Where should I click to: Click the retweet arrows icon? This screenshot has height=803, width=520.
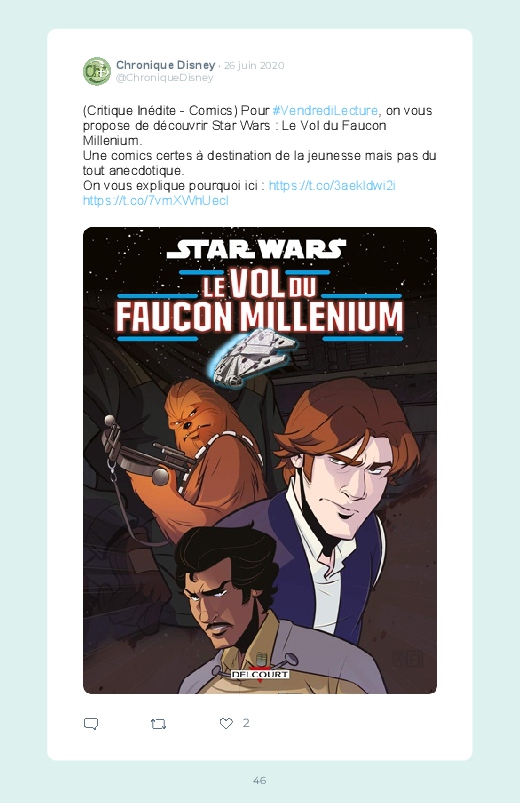tap(158, 724)
